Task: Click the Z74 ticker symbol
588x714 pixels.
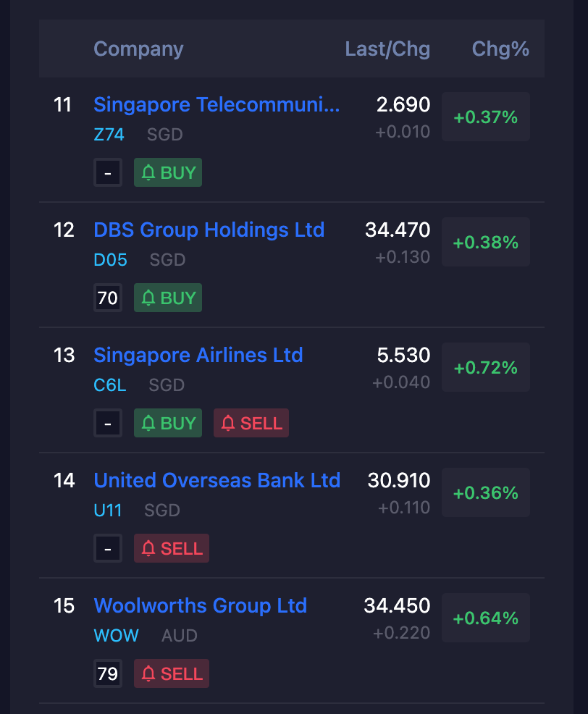Action: click(109, 135)
